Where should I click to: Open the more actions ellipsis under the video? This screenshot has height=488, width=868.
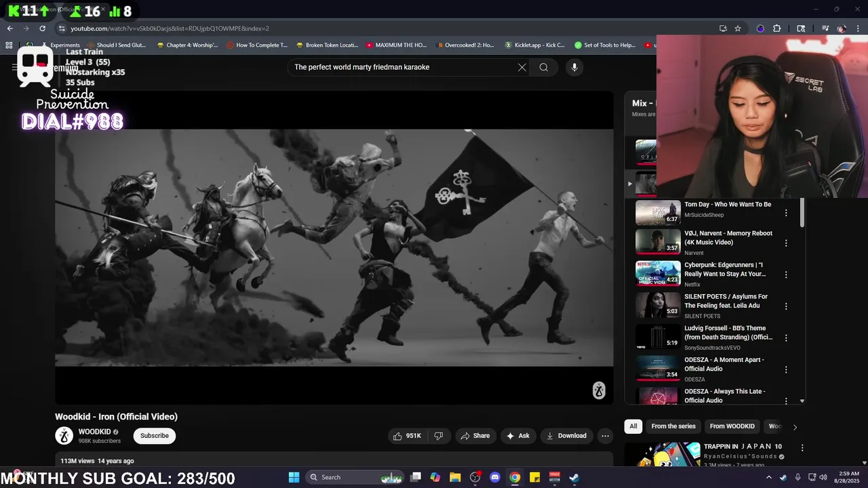606,436
